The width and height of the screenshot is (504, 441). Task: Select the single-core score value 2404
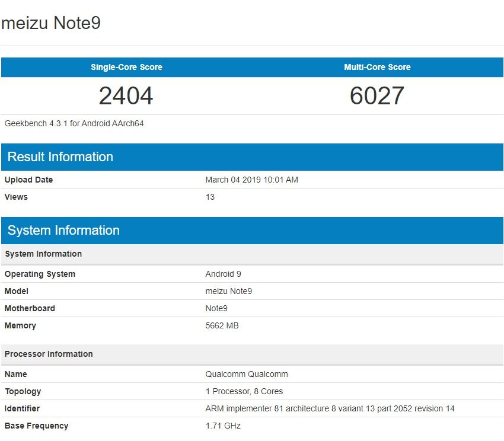pos(126,95)
